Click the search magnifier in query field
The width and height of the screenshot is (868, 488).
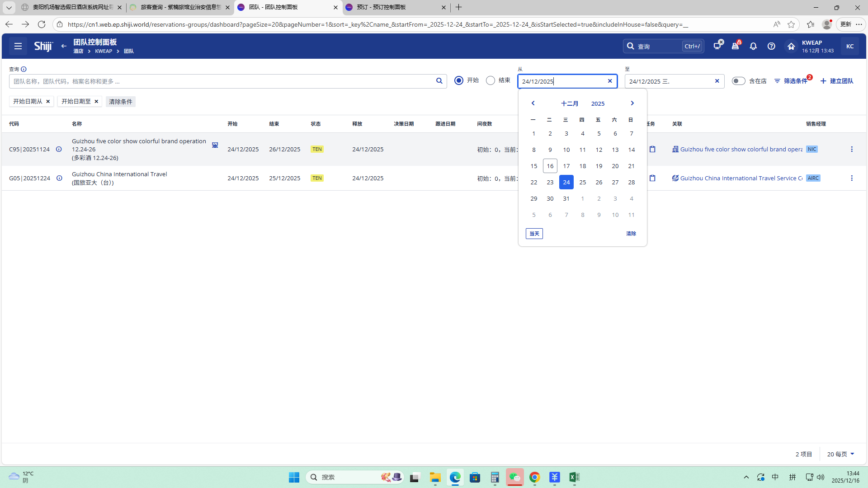(x=439, y=81)
